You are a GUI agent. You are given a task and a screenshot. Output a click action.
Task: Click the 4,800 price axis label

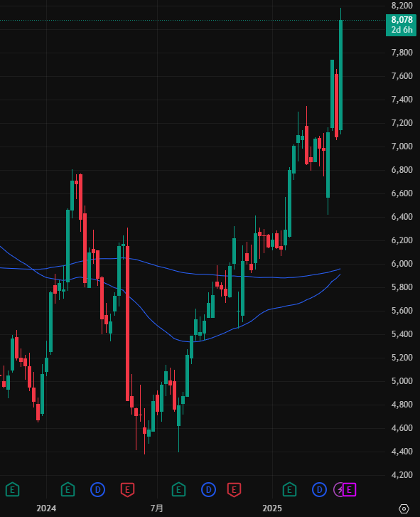pyautogui.click(x=402, y=404)
